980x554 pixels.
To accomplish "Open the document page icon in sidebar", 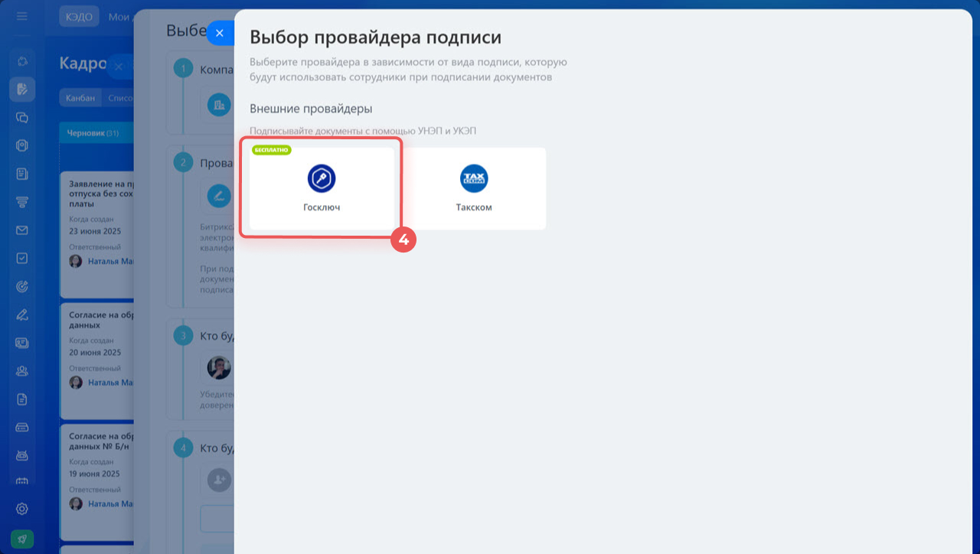I will (22, 399).
